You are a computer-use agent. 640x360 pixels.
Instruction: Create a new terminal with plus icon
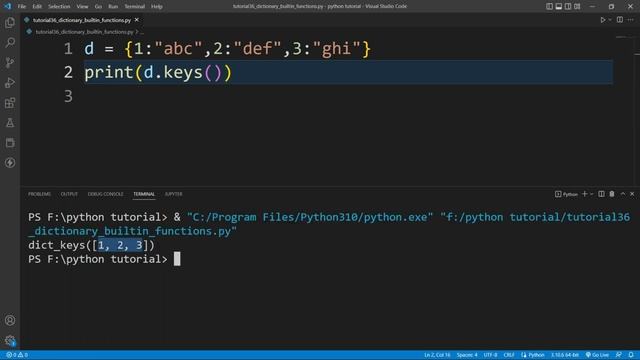point(584,194)
